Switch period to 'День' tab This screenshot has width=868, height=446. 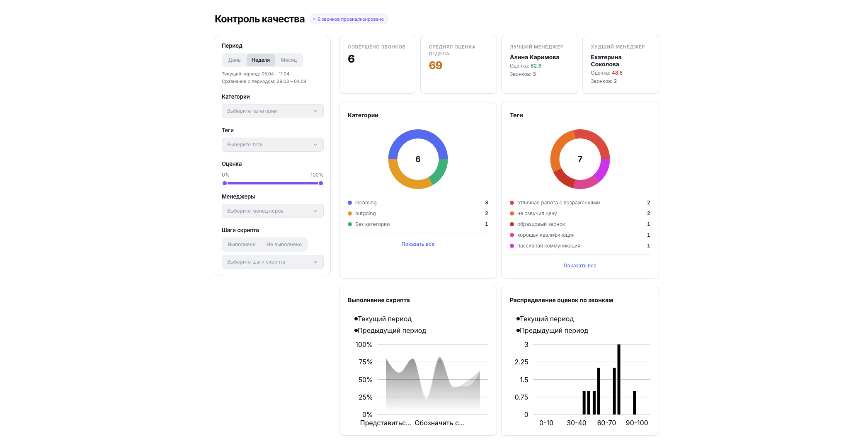pyautogui.click(x=234, y=60)
